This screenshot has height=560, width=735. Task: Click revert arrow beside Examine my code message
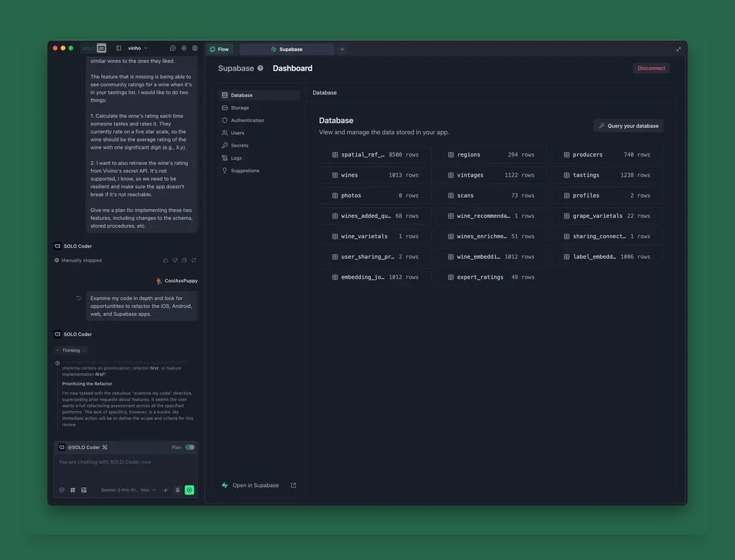[79, 298]
